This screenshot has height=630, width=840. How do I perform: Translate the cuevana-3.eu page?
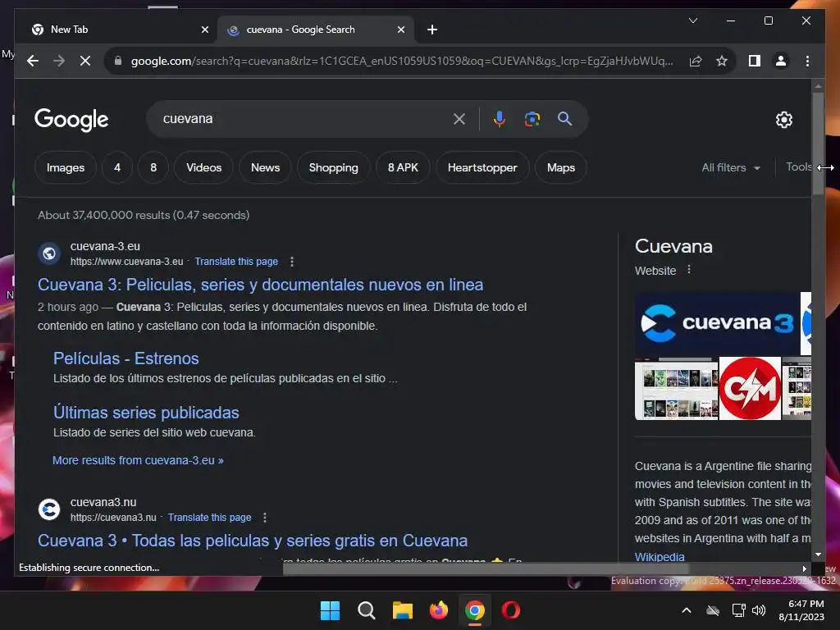pos(236,262)
